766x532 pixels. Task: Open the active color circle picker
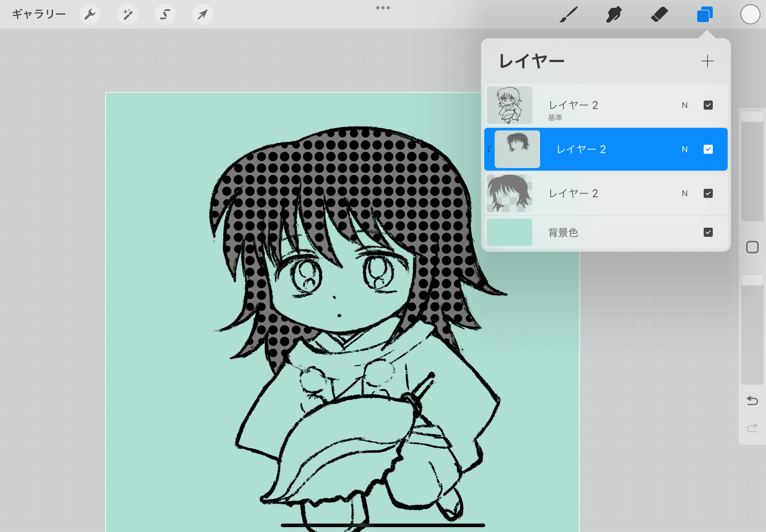click(750, 14)
